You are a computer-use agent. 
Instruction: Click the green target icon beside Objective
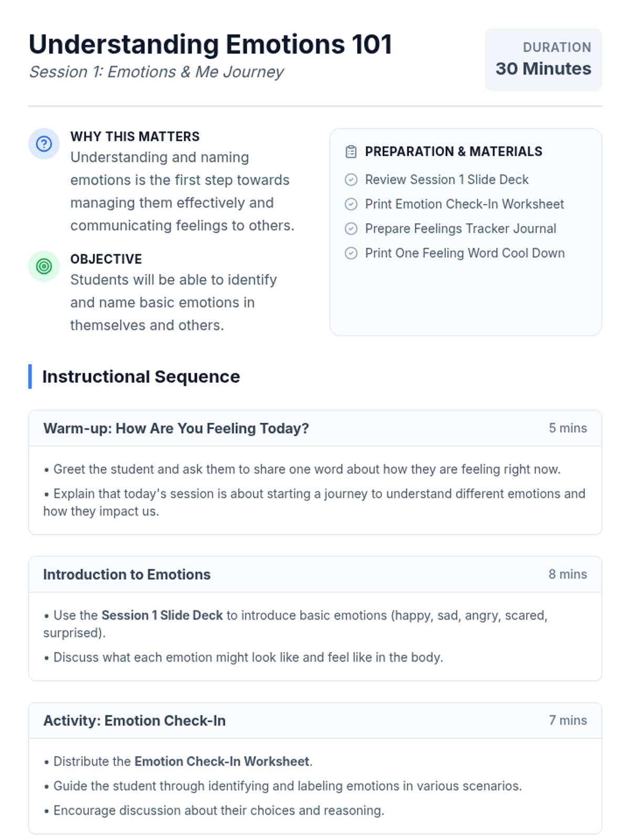pos(44,266)
